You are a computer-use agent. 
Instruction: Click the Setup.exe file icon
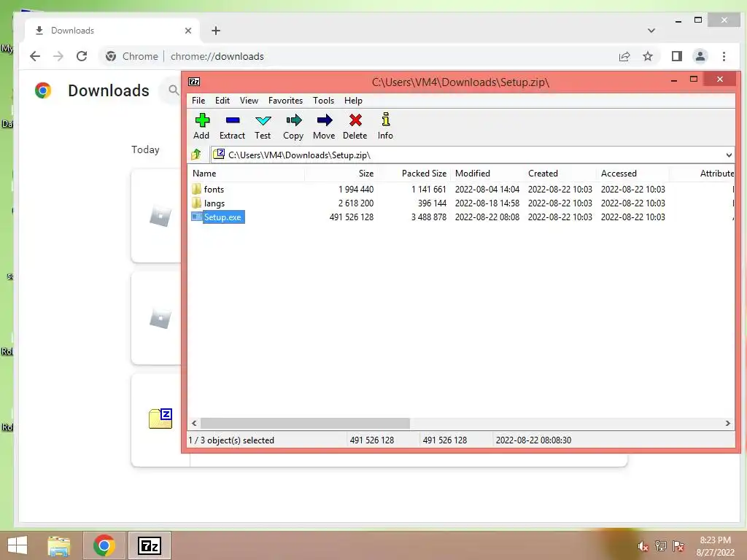196,217
